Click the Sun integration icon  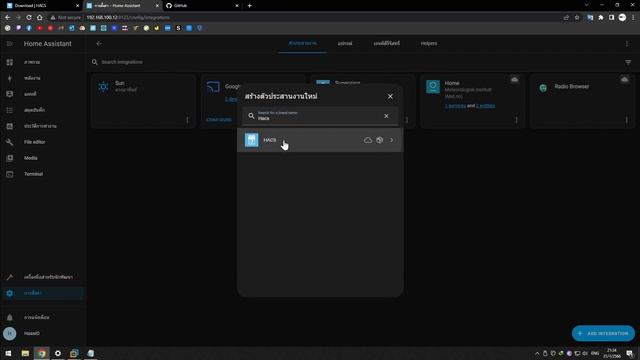pos(104,87)
